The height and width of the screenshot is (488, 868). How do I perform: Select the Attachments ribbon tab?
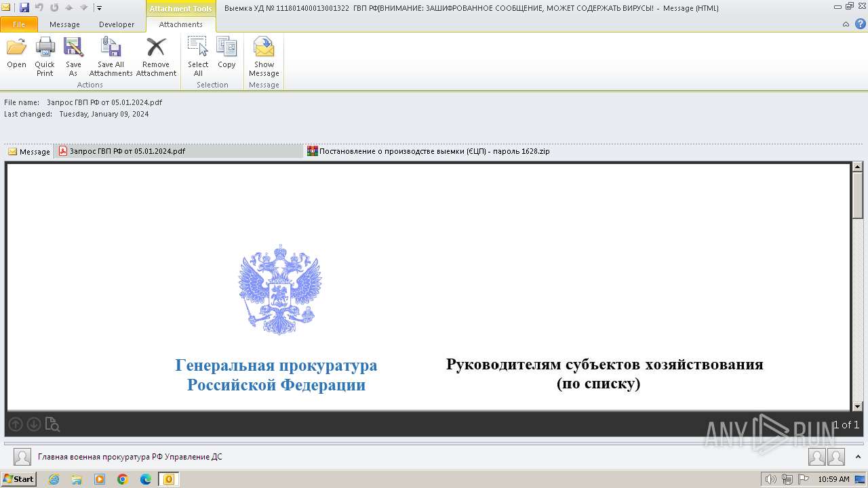pos(180,24)
